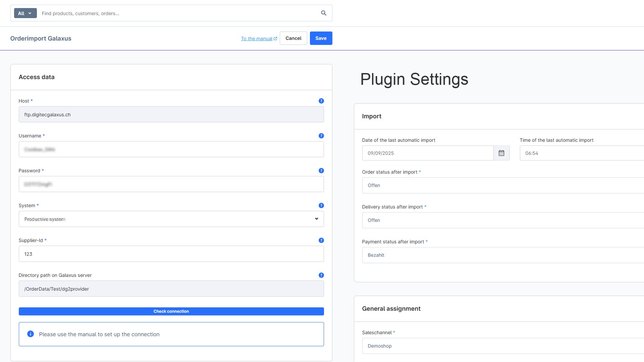Screen dimensions: 644x362
Task: Click the Username input field
Action: click(171, 149)
